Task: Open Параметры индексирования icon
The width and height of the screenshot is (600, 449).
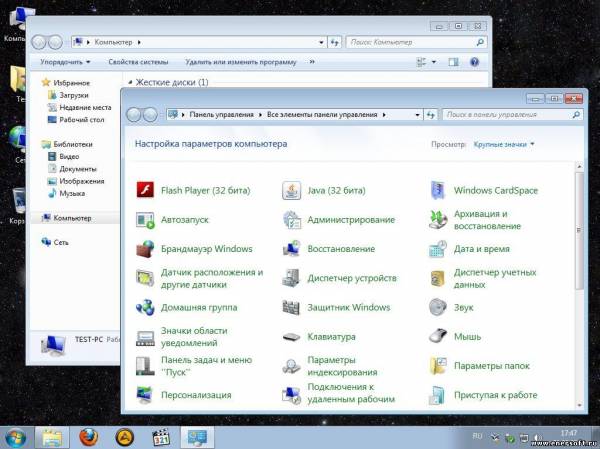Action: click(x=292, y=366)
